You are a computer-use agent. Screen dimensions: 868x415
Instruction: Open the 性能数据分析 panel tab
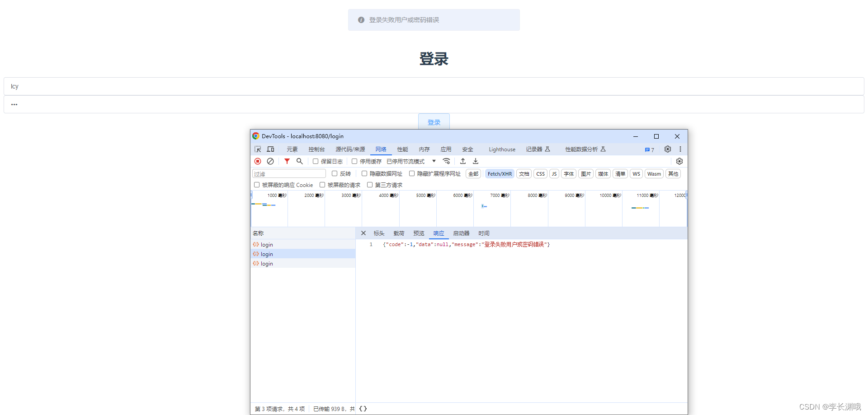(x=585, y=149)
